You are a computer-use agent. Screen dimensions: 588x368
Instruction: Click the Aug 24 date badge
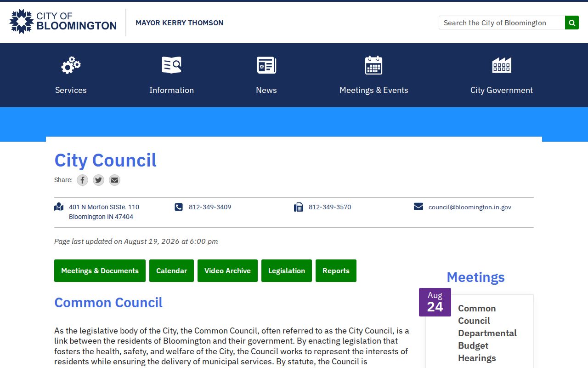[x=435, y=302]
